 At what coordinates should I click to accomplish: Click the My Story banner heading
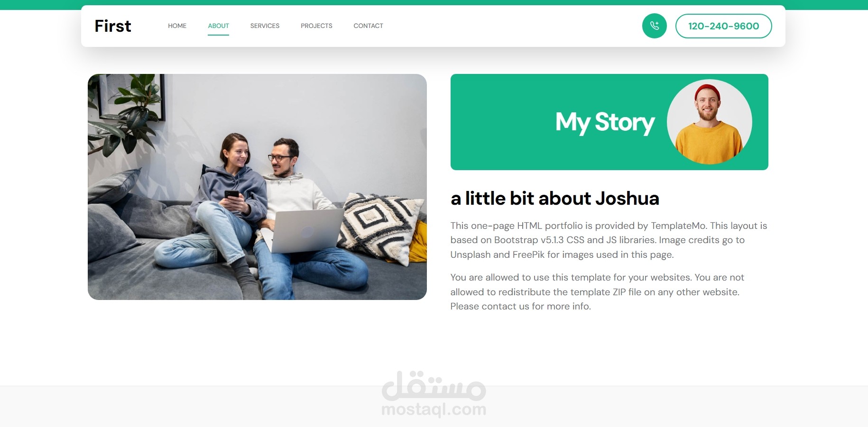coord(605,122)
